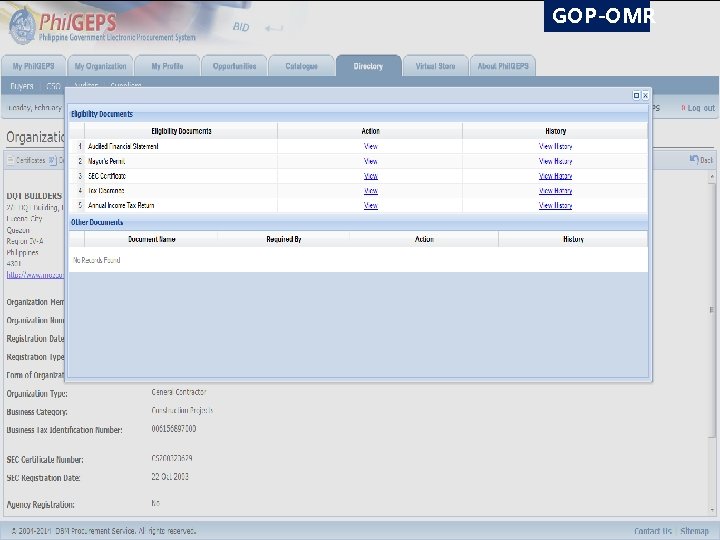Click the 22 Oct 2003 registration date
This screenshot has height=540, width=720.
pyautogui.click(x=170, y=477)
